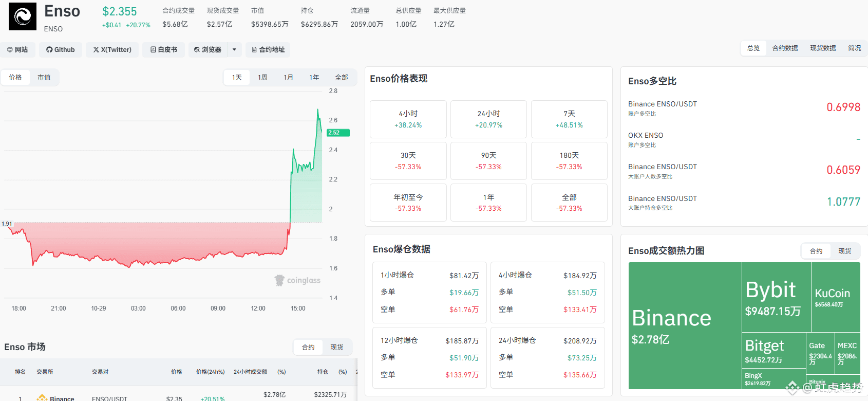This screenshot has width=868, height=401.
Task: Open the X(Twitter) link button
Action: [x=112, y=49]
